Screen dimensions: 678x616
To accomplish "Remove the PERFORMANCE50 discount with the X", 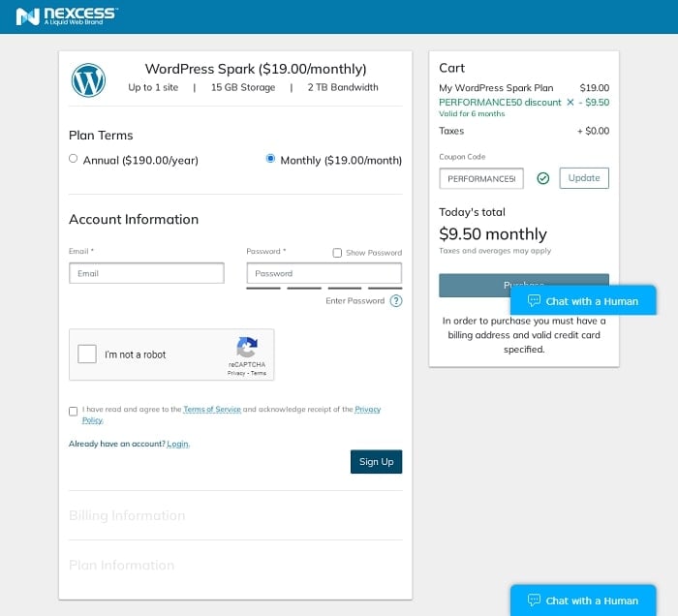I will (x=570, y=103).
